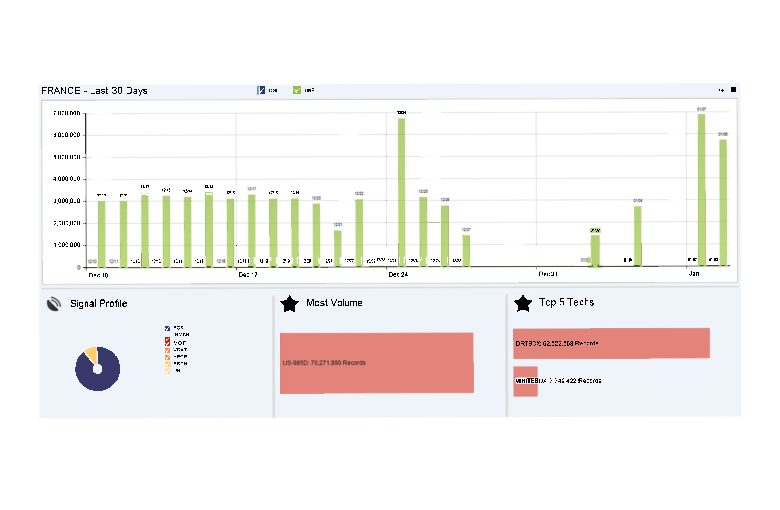Viewport: 780px width, 510px height.
Task: Toggle the VSAT checkbox in Signal Profile legend
Action: [167, 350]
